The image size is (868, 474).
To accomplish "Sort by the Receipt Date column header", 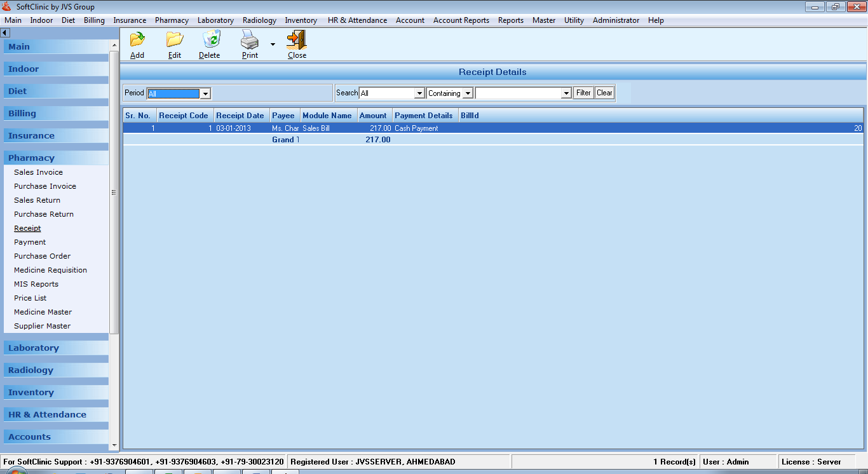I will pos(240,116).
